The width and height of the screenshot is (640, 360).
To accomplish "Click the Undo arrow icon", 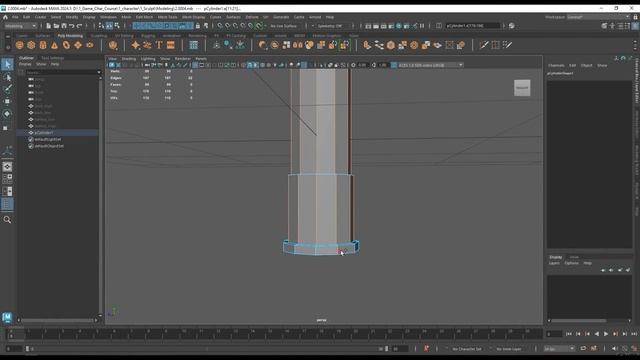I will click(71, 26).
